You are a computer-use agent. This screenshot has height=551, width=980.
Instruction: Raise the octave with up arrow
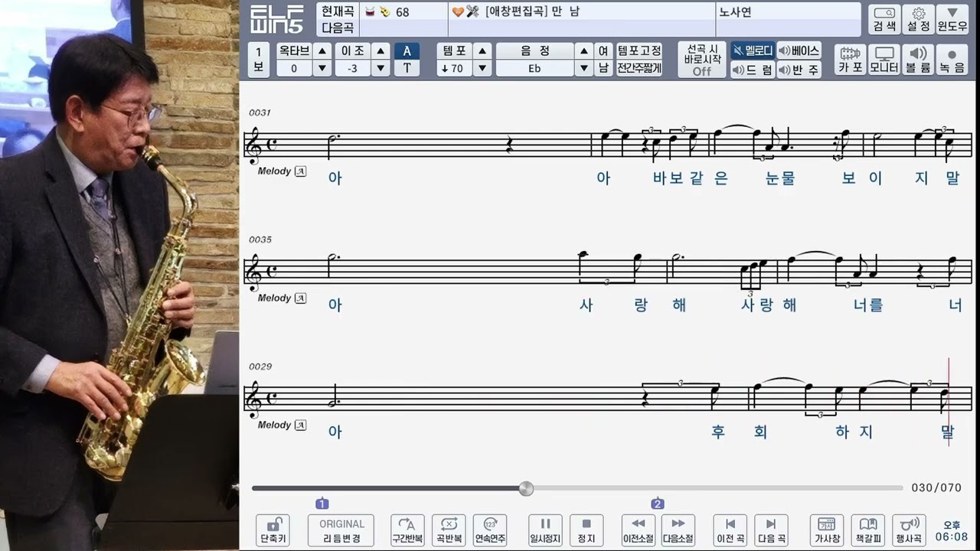pyautogui.click(x=322, y=51)
